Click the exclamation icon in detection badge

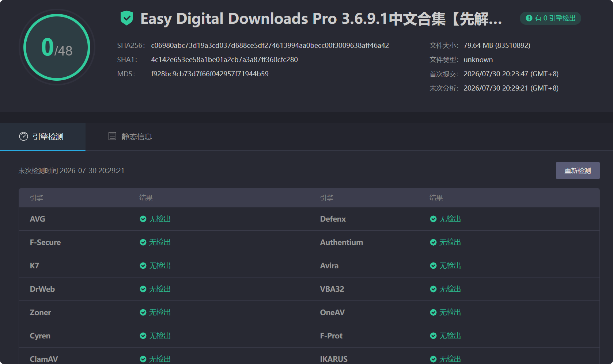[x=529, y=18]
